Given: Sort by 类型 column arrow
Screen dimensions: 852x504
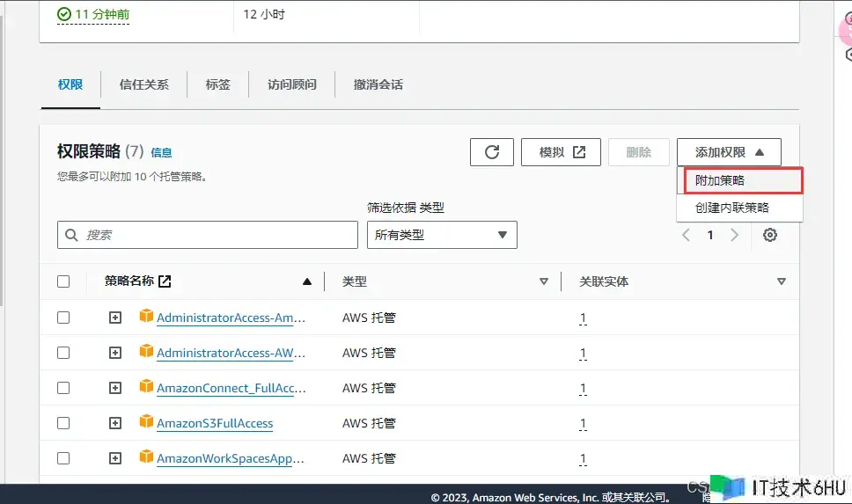Looking at the screenshot, I should click(x=543, y=281).
